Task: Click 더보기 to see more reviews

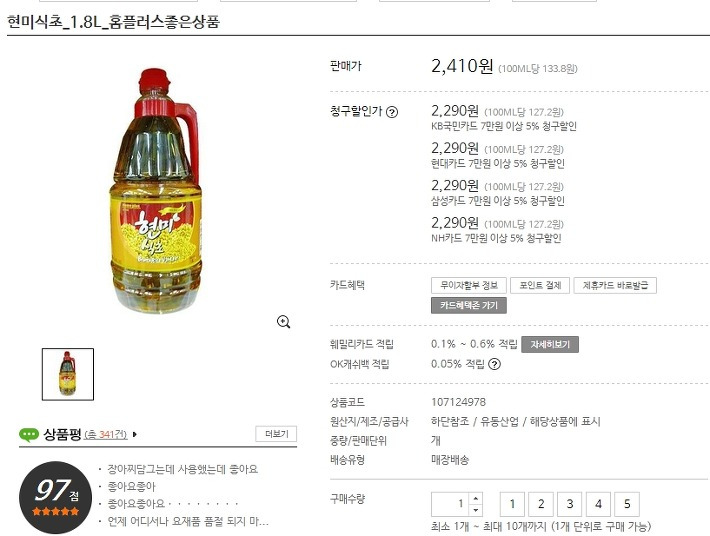Action: [276, 434]
